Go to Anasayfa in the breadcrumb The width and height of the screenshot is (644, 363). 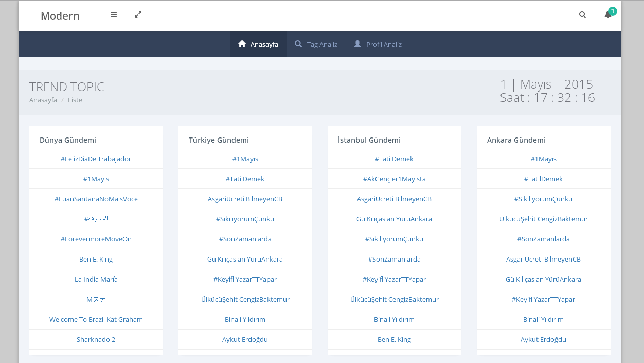(x=43, y=100)
